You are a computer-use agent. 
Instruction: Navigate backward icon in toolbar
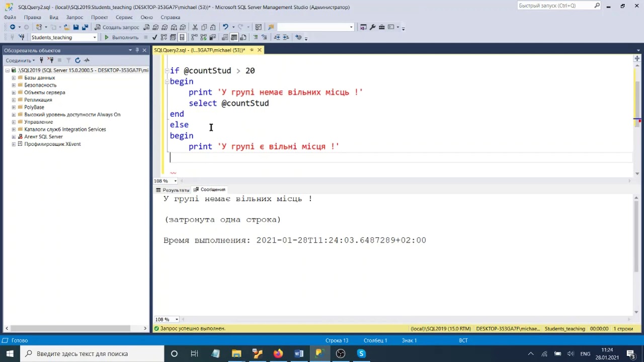(13, 27)
